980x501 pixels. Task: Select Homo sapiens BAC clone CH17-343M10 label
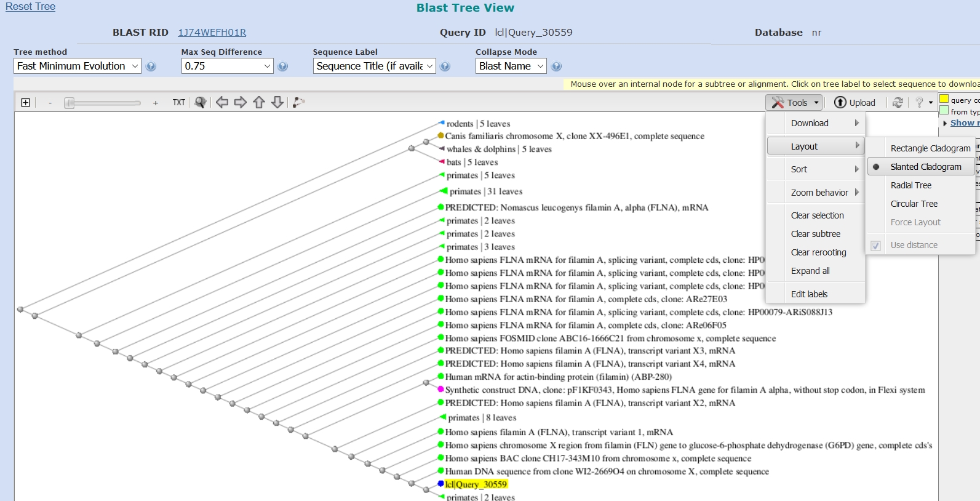point(598,459)
